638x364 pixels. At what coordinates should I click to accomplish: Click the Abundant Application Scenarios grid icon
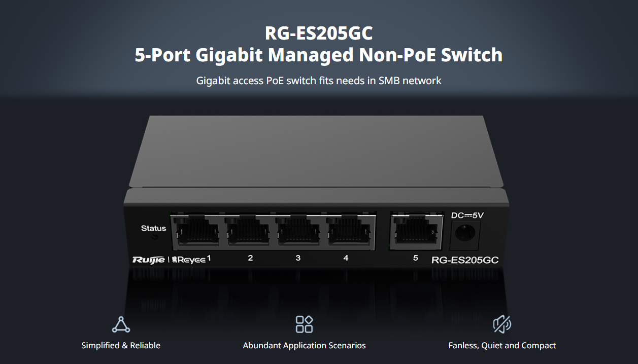point(304,324)
